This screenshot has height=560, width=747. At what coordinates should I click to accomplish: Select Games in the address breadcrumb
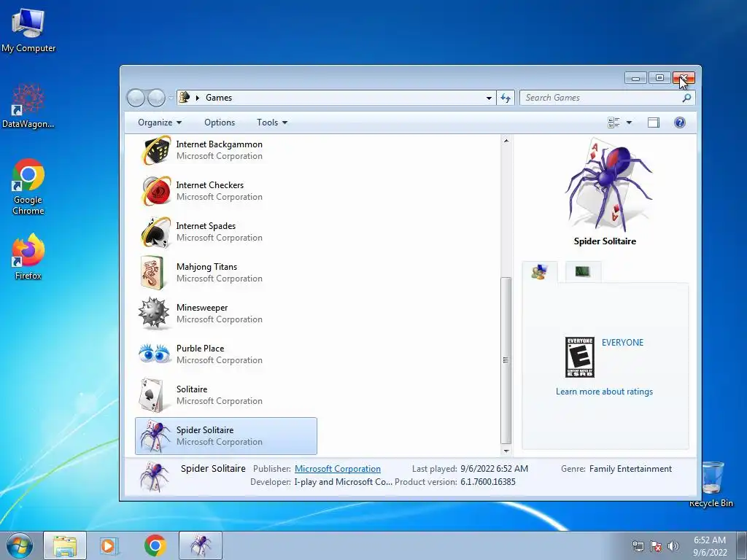219,98
